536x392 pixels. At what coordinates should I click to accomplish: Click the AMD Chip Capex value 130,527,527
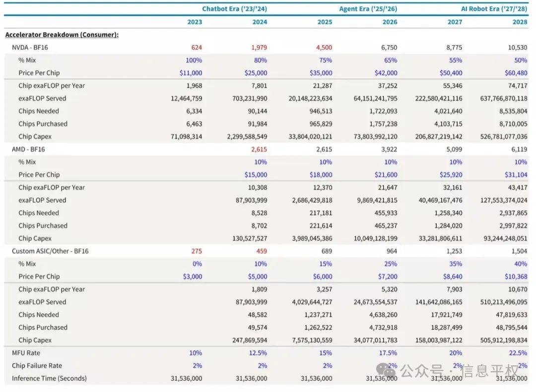pyautogui.click(x=250, y=239)
